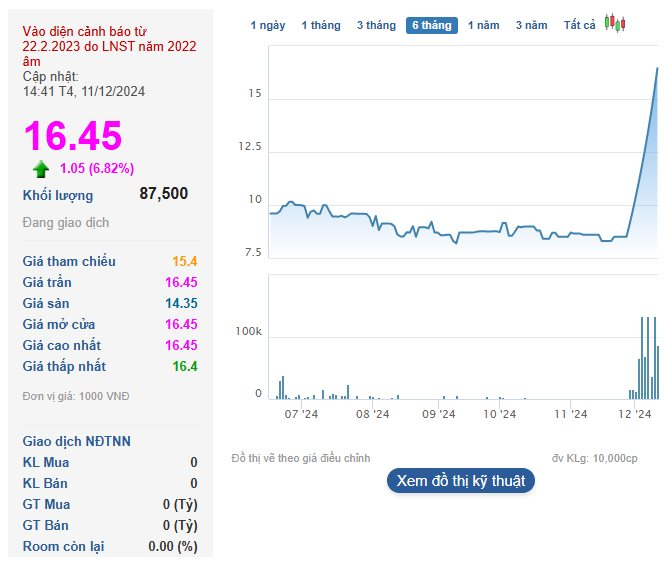Click the active 6 tháng tab
Screen dimensions: 665x564
point(431,25)
